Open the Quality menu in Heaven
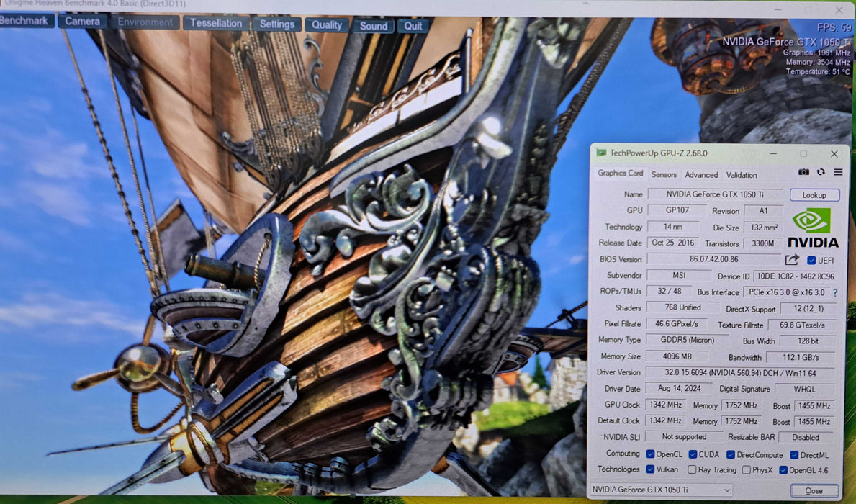The width and height of the screenshot is (856, 504). point(327,24)
